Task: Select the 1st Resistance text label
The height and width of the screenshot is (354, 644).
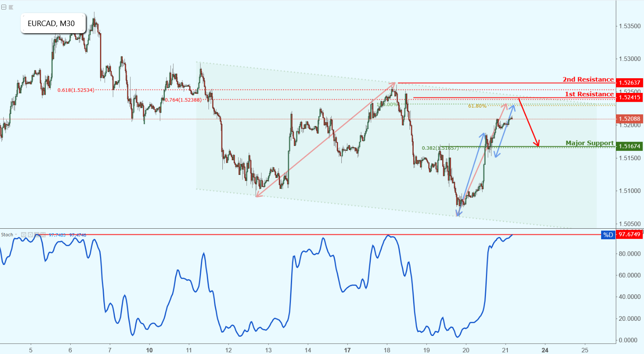Action: (589, 94)
